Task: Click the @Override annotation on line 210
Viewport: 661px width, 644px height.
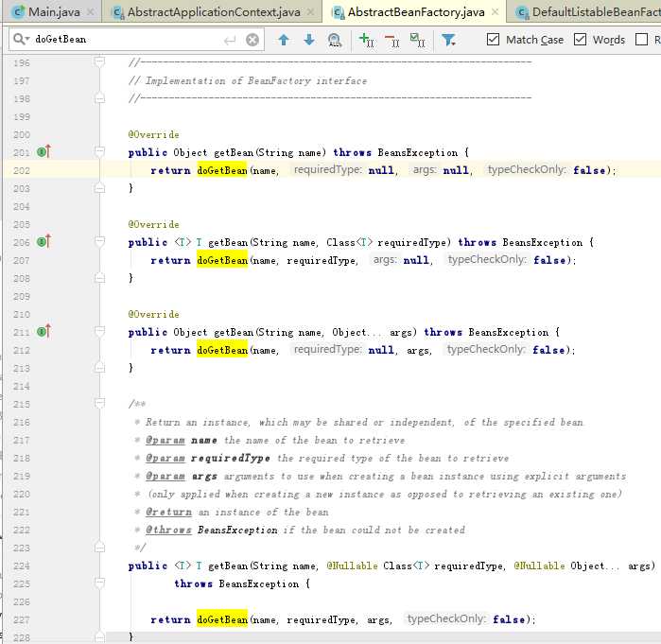Action: tap(154, 314)
